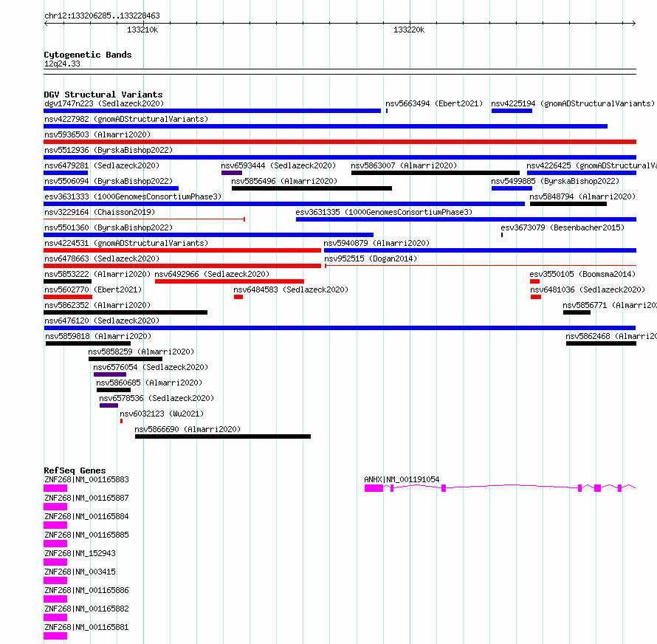Open esv3673079 (Besenbacher2015) label

(x=563, y=227)
